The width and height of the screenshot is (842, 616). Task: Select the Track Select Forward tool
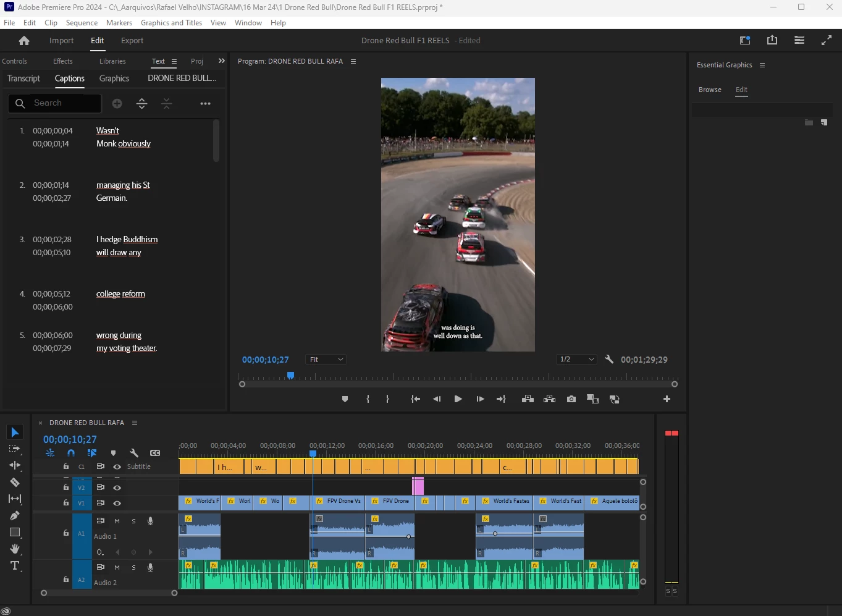click(x=15, y=449)
